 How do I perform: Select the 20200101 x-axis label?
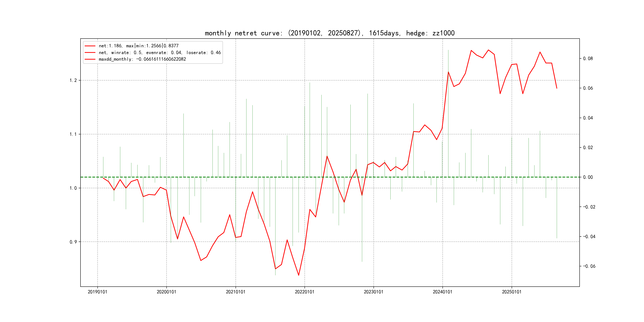tap(166, 292)
